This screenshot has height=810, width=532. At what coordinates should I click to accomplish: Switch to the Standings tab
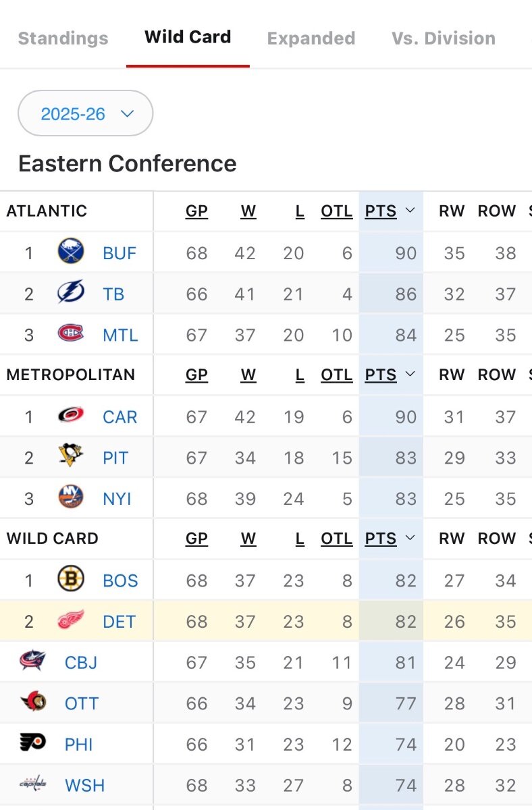coord(63,38)
